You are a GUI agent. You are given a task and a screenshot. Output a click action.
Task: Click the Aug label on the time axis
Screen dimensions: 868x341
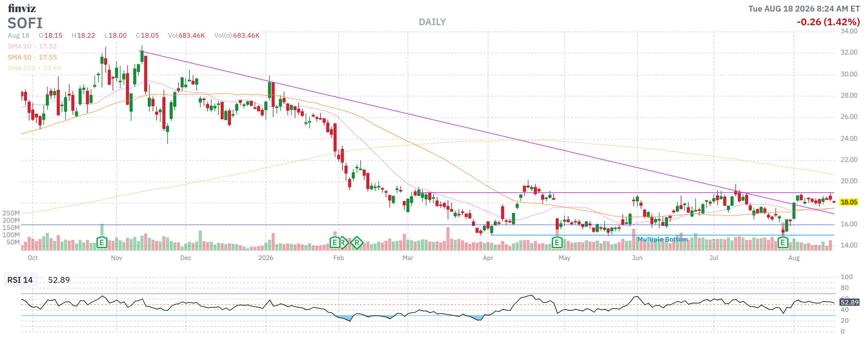point(794,258)
